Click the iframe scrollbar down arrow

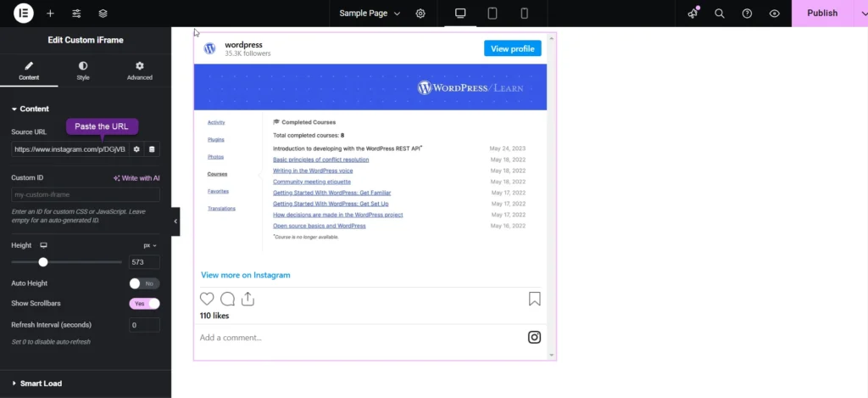pyautogui.click(x=551, y=355)
